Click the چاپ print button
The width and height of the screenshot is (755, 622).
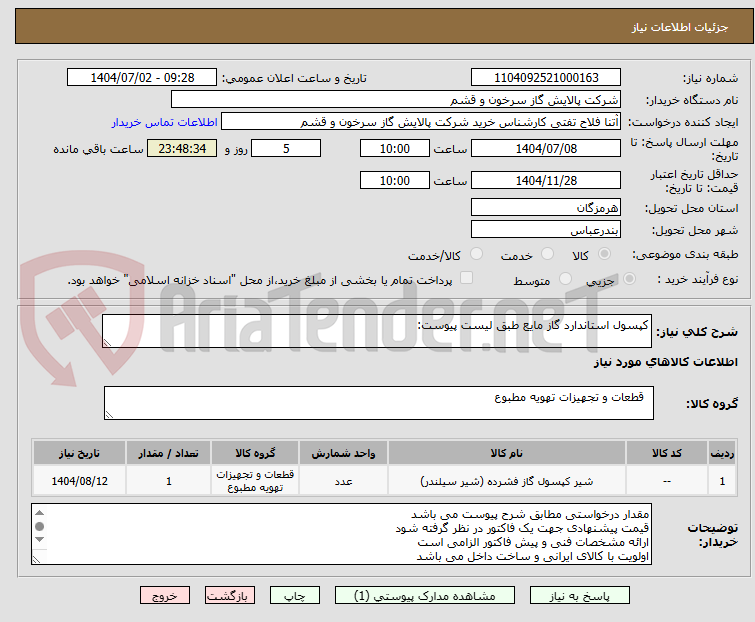[x=294, y=596]
